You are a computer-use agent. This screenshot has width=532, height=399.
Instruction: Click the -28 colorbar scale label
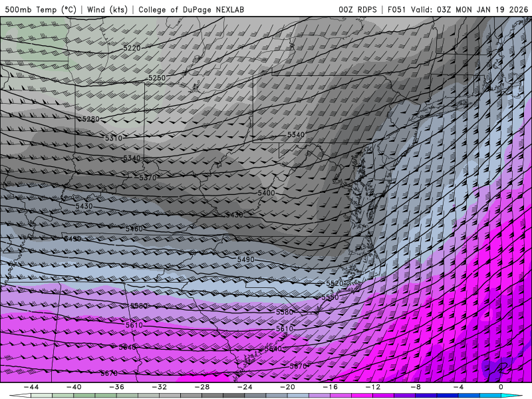coord(202,387)
